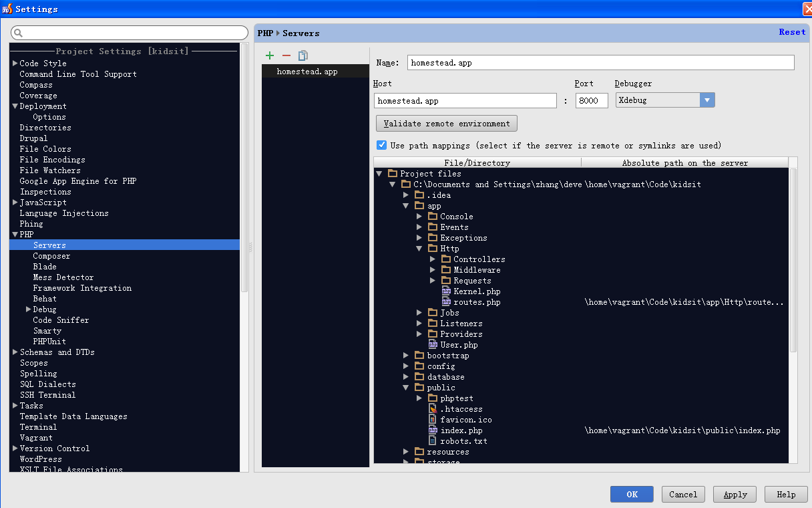Viewport: 812px width, 508px height.
Task: Click the Host input field
Action: pos(465,100)
